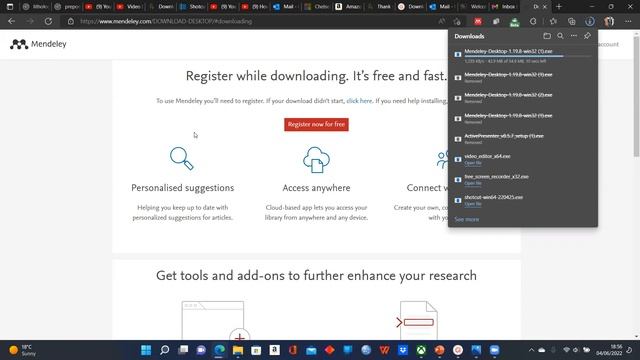Click the Access anywhere cloud icon
Screen dimensions: 640x360
316,160
